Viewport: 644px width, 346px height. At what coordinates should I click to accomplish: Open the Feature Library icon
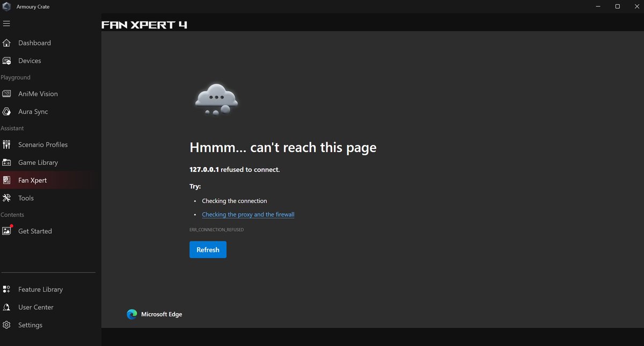[7, 289]
